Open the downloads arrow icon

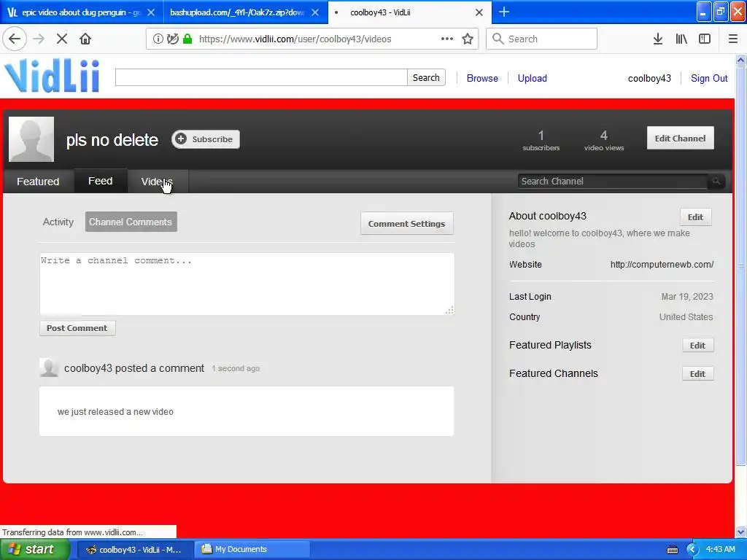[657, 39]
